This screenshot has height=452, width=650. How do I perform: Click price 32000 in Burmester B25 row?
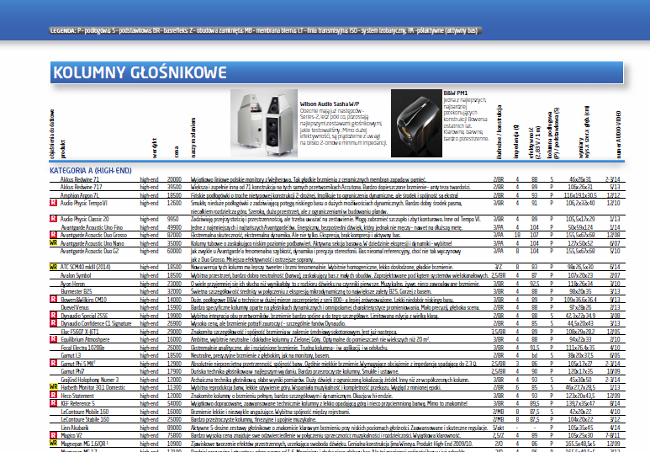(175, 292)
